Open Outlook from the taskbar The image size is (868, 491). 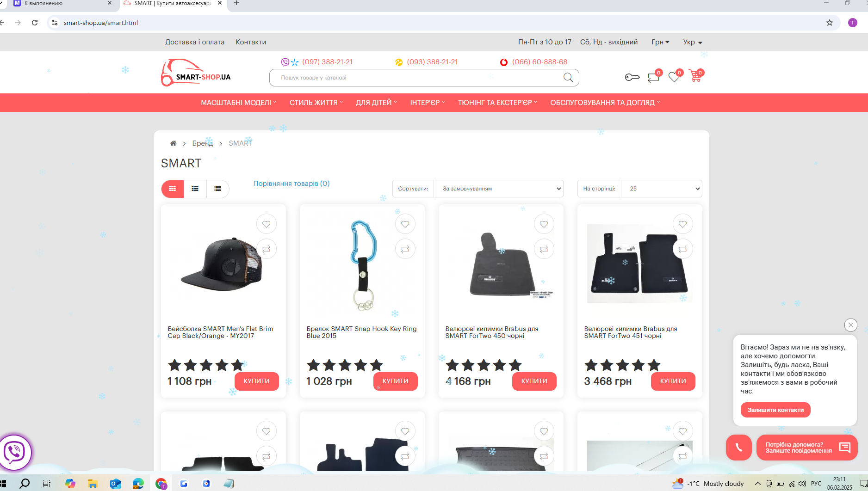(115, 484)
